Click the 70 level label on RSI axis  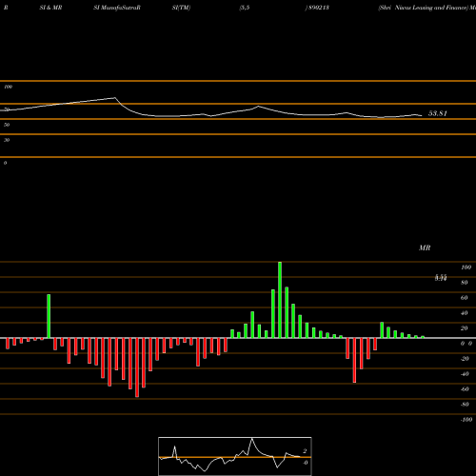(x=7, y=109)
